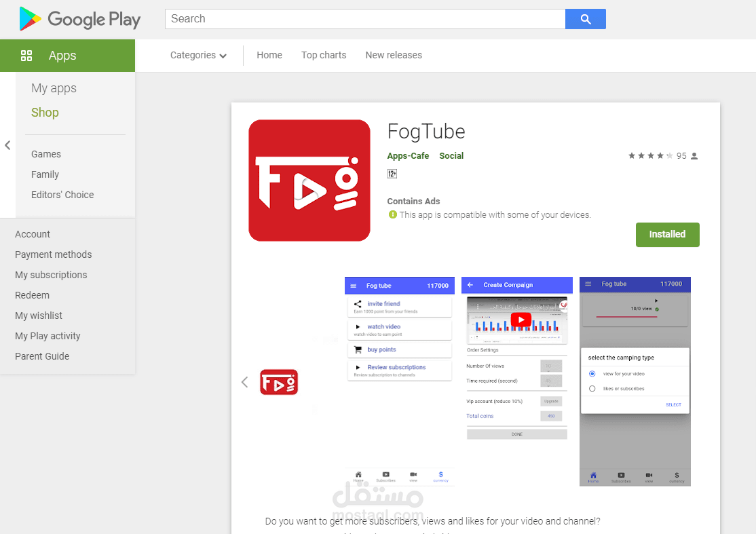Click the currency dollar icon in first screenshot
The height and width of the screenshot is (534, 756).
(x=440, y=475)
